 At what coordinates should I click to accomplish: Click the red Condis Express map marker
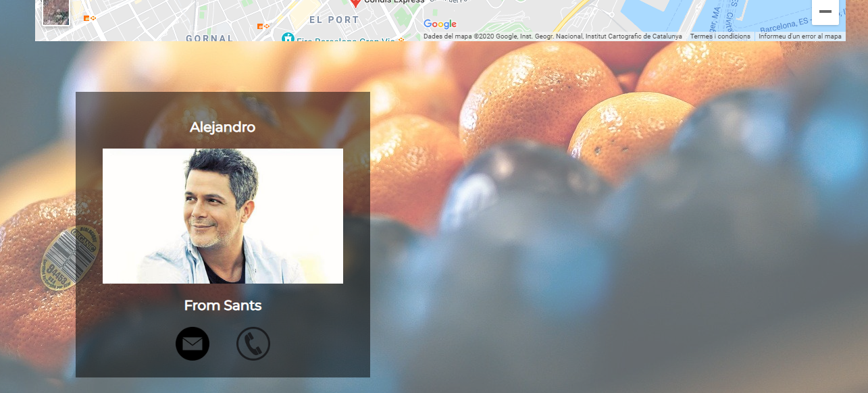[x=355, y=3]
